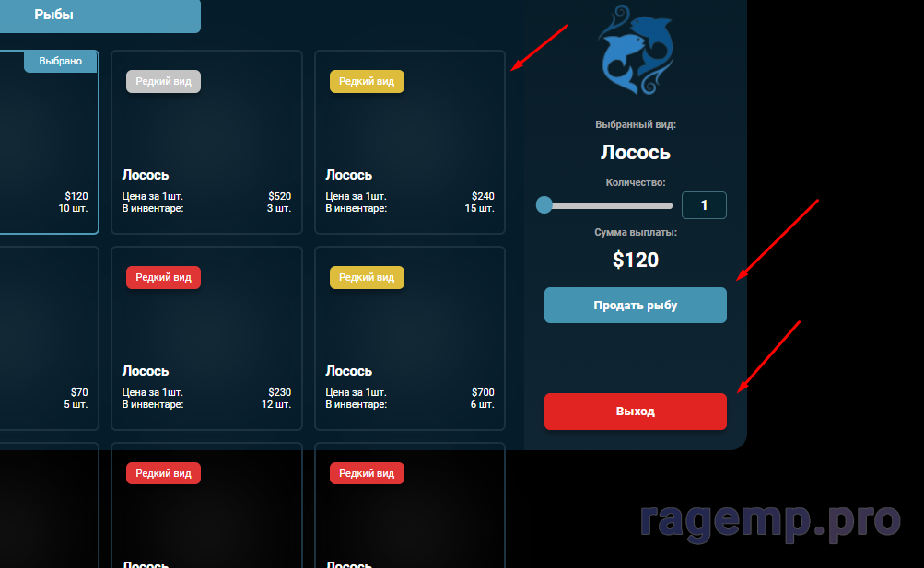This screenshot has height=568, width=924.
Task: Click Цена за 1шт. on the $520 card
Action: pyautogui.click(x=153, y=196)
